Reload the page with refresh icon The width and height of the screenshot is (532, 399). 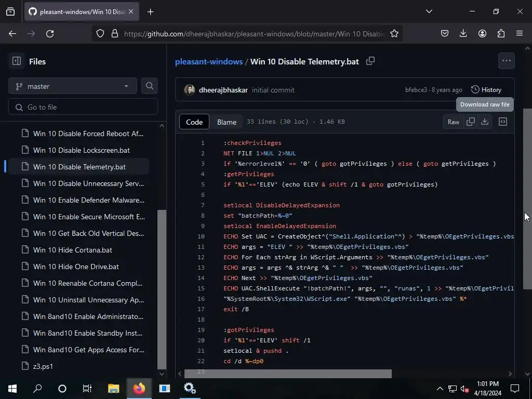pos(50,34)
